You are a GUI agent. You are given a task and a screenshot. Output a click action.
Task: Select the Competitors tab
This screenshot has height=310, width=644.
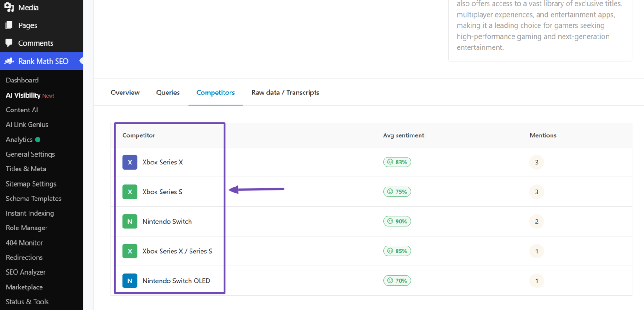pos(215,93)
